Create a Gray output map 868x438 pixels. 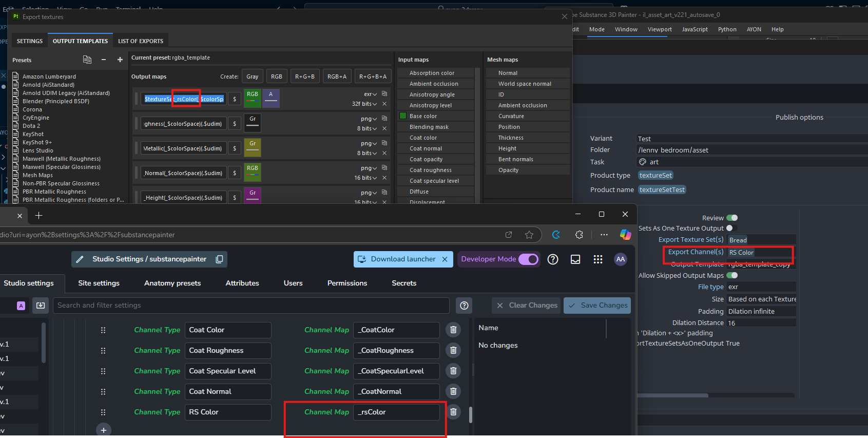point(252,77)
